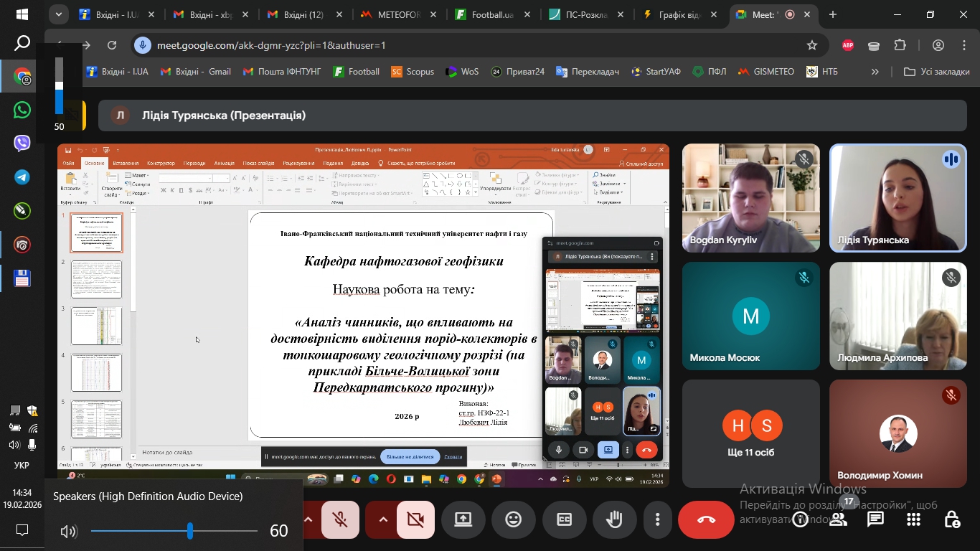Click the present screen icon
This screenshot has height=551, width=980.
pyautogui.click(x=463, y=519)
